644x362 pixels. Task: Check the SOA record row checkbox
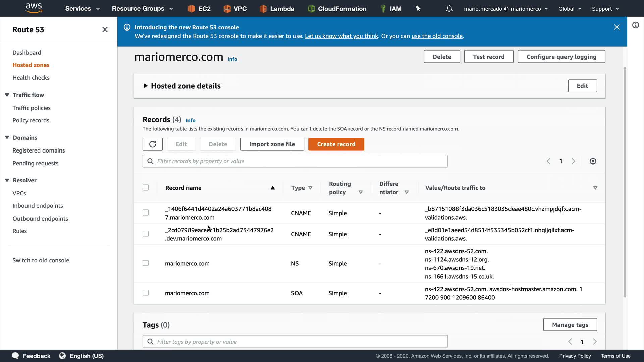coord(146,293)
